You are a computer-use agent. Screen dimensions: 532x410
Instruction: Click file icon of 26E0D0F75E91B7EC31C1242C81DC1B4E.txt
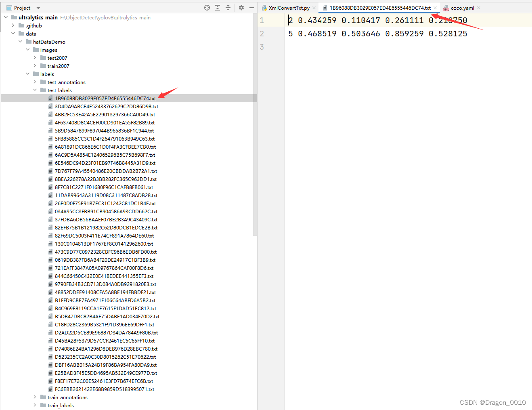click(50, 203)
